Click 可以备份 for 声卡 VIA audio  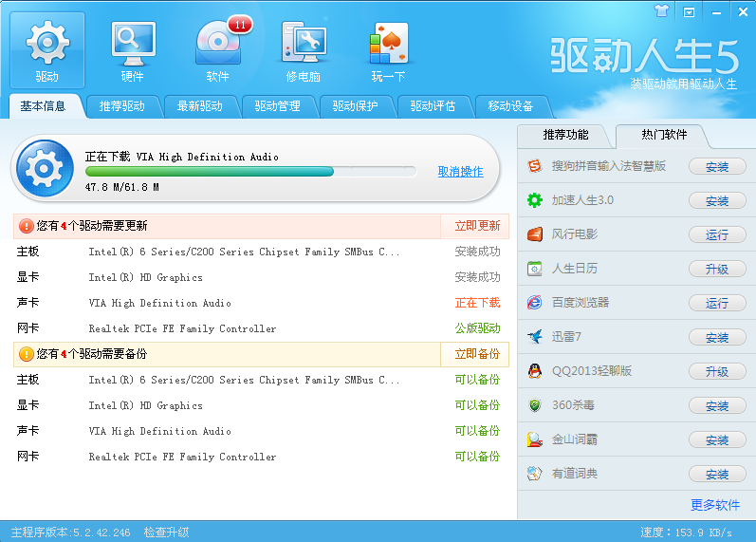[x=477, y=431]
